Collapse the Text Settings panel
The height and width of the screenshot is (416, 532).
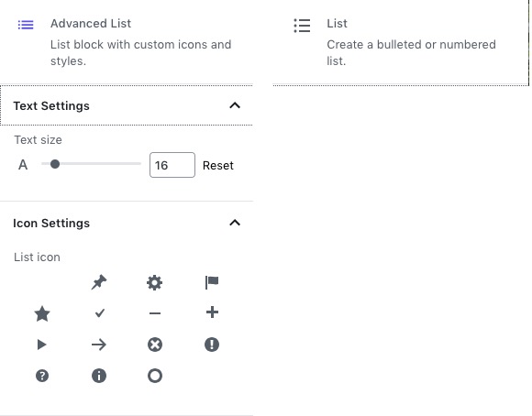[235, 105]
